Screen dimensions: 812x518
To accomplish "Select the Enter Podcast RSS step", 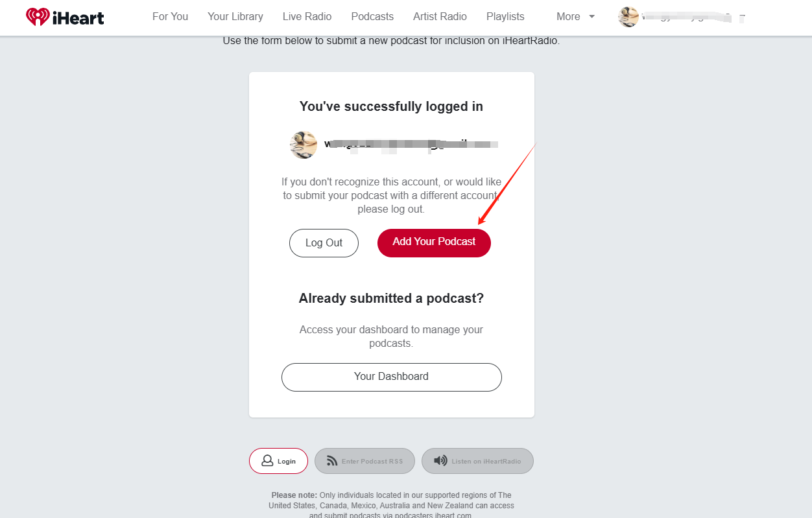I will click(x=364, y=461).
